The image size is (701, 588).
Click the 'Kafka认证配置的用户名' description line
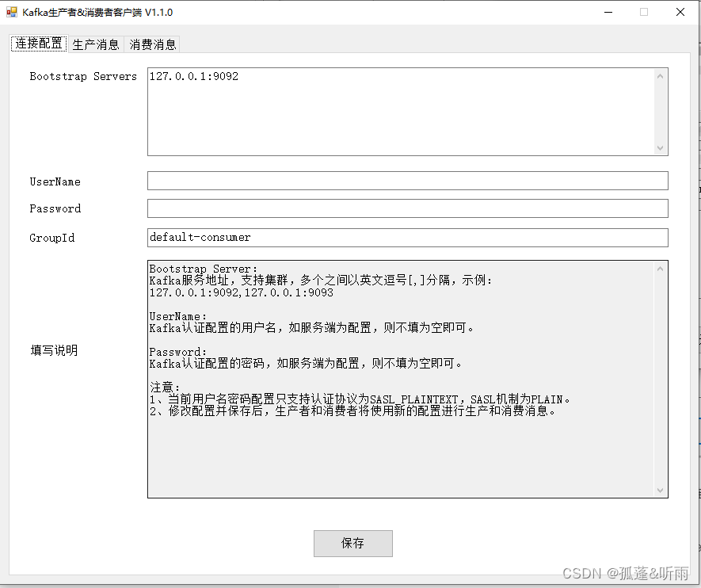pos(311,328)
